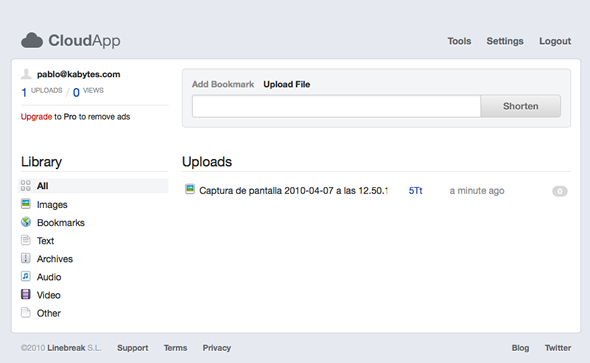This screenshot has width=590, height=363.
Task: Open Settings in the top navigation
Action: [505, 41]
